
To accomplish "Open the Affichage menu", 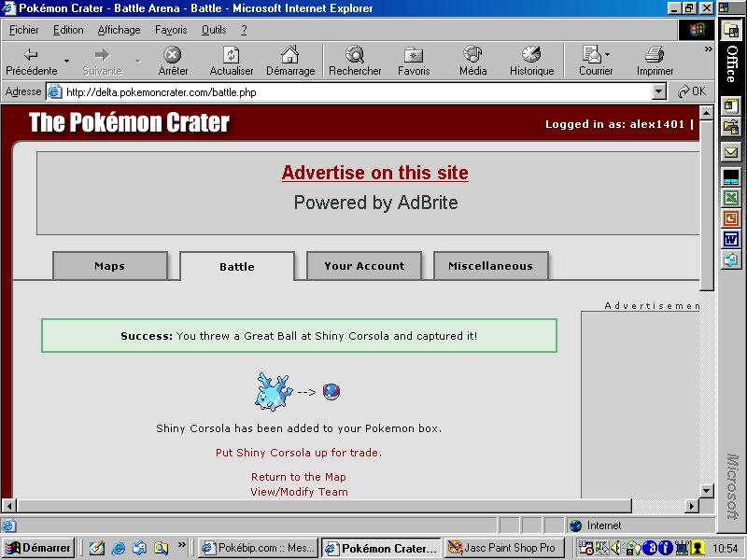I will pos(119,30).
